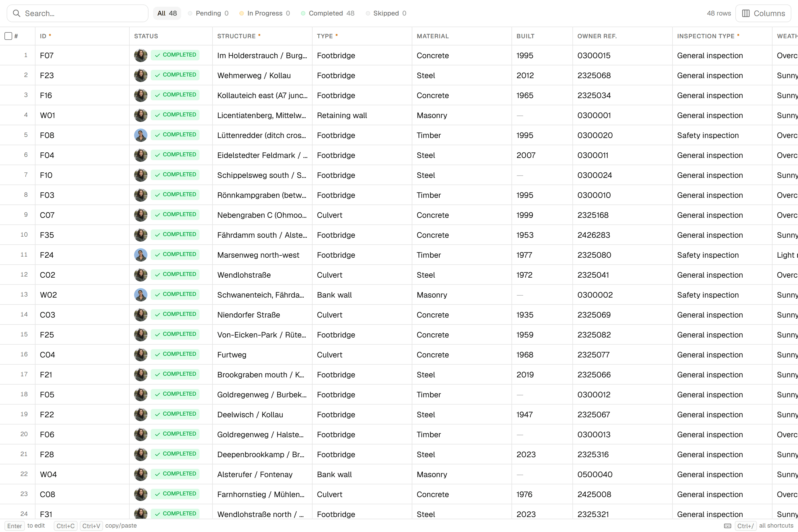Sort by the ID column header
The image size is (798, 532).
(82, 36)
